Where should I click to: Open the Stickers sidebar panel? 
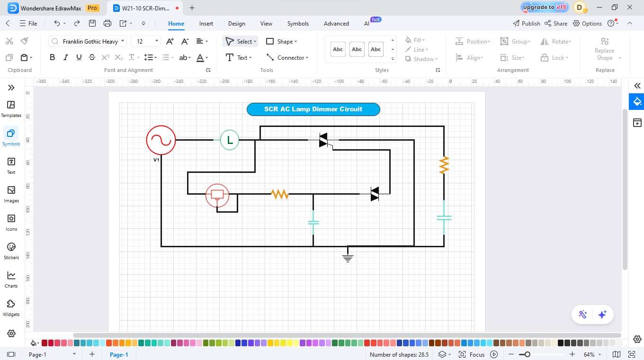click(x=11, y=251)
